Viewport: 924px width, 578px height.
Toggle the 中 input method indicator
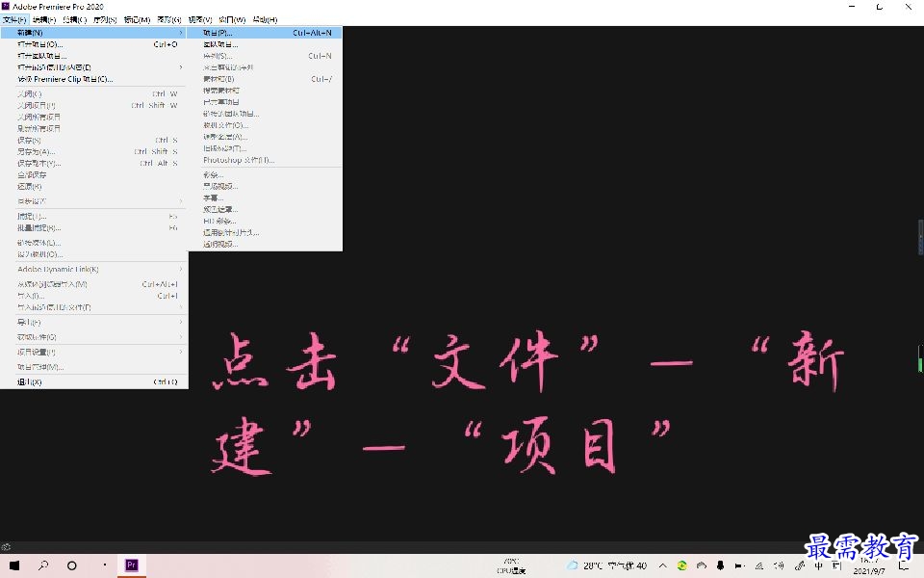(818, 565)
